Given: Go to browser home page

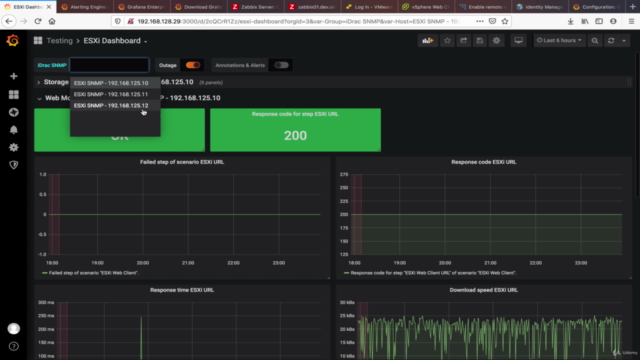Looking at the screenshot, I should click(x=52, y=21).
